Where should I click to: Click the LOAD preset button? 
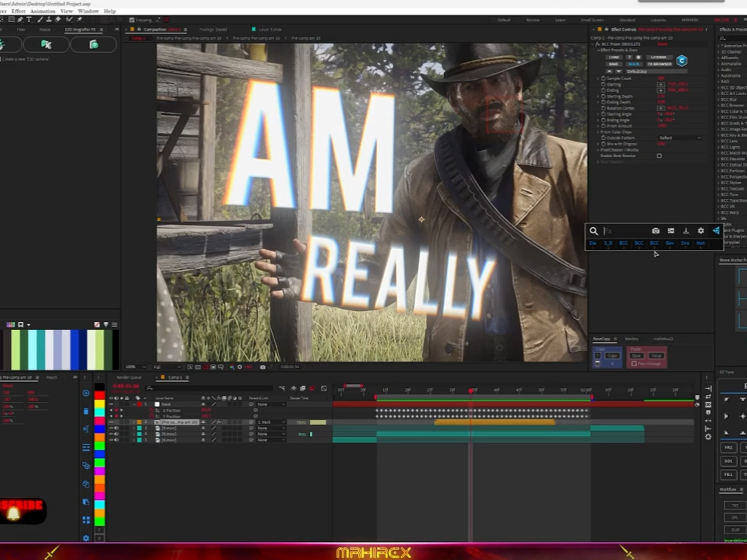(x=614, y=57)
